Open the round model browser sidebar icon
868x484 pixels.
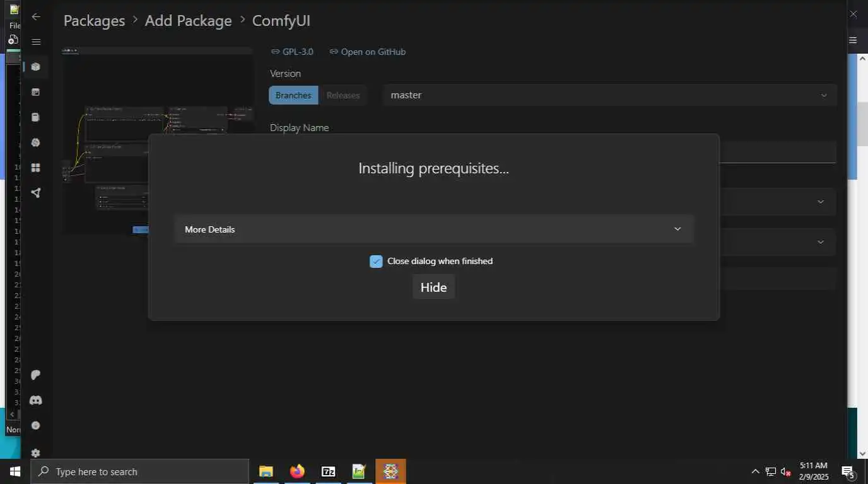36,142
